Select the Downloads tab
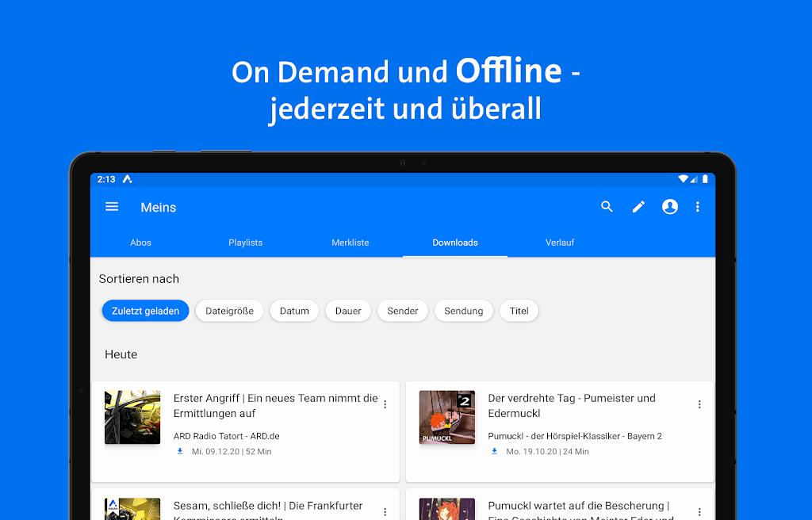Screen dimensions: 812x520 click(x=455, y=243)
